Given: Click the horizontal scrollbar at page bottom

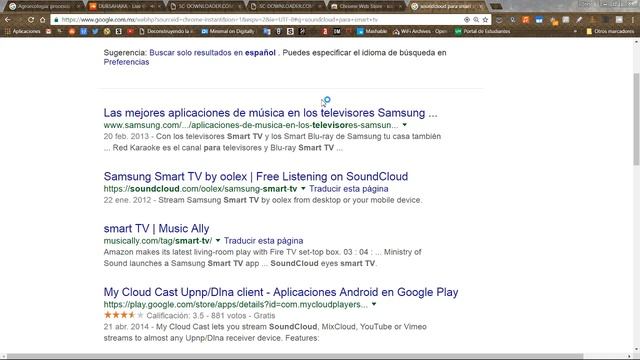Looking at the screenshot, I should click(x=295, y=356).
